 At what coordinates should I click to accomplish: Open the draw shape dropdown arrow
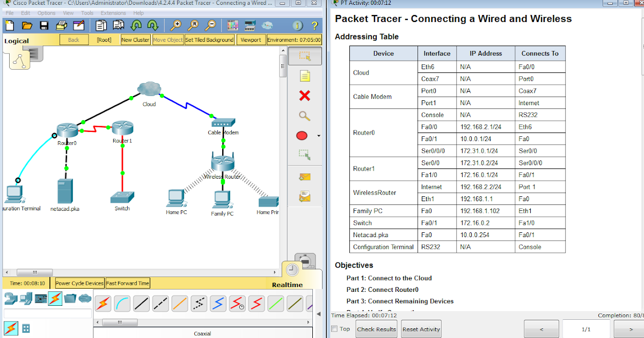click(318, 136)
